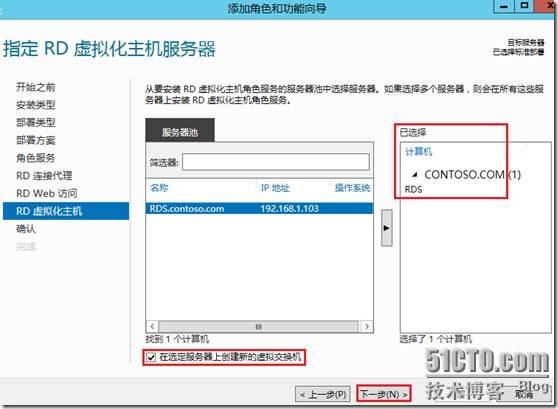Sort by the IP 地址 column header
Screen dimensions: 558x409
pos(275,188)
